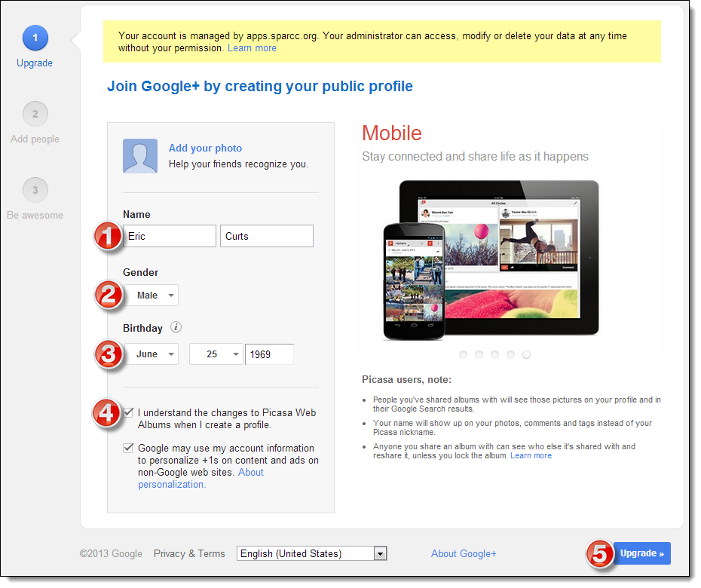This screenshot has width=701, height=588.
Task: Go to fourth carousel dot
Action: [x=510, y=354]
